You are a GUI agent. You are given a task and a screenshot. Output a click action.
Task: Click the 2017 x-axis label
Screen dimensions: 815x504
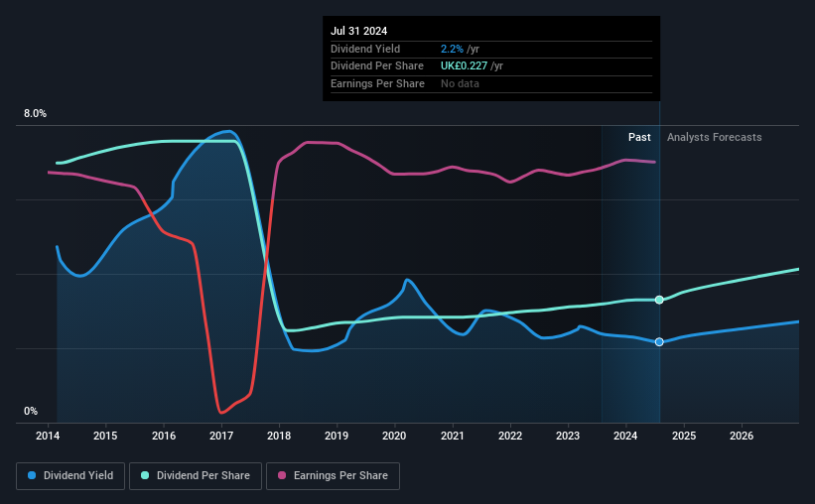[x=221, y=436]
